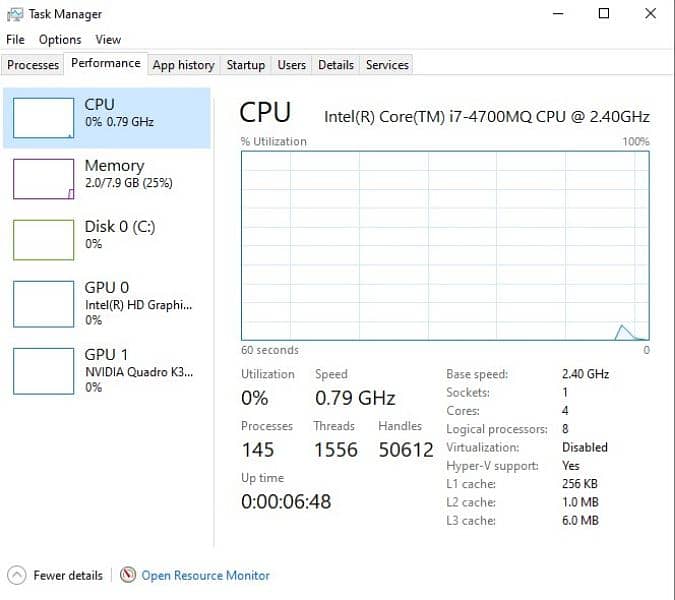Click the Task Manager title bar icon

tap(15, 14)
